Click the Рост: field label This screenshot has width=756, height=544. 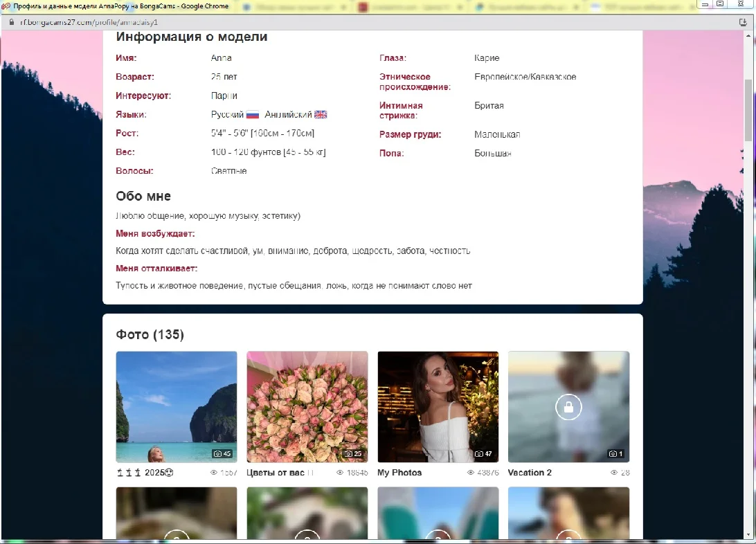[x=127, y=134]
